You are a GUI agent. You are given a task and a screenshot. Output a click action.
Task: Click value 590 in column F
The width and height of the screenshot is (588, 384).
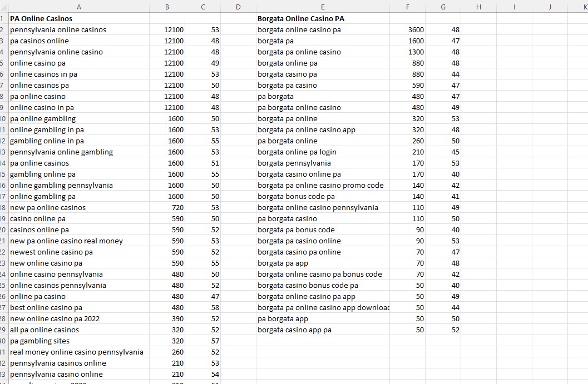(x=407, y=86)
